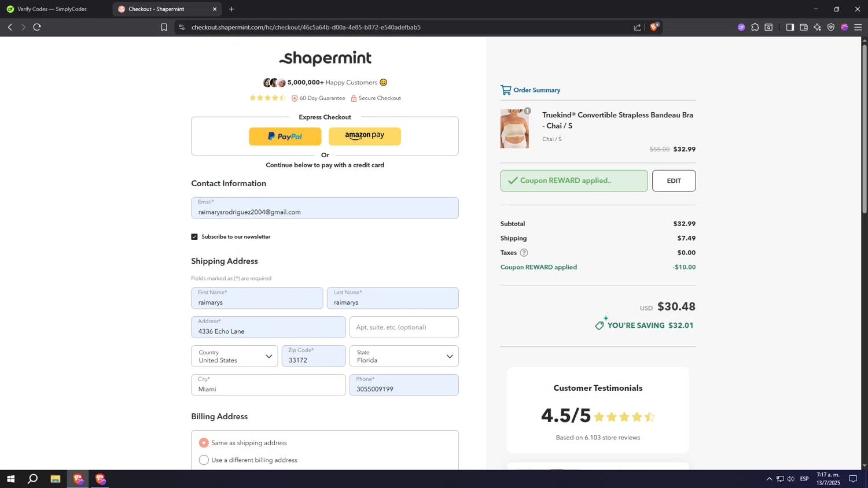The width and height of the screenshot is (868, 488).
Task: Click the Bandeau Bra product thumbnail
Action: [x=514, y=128]
